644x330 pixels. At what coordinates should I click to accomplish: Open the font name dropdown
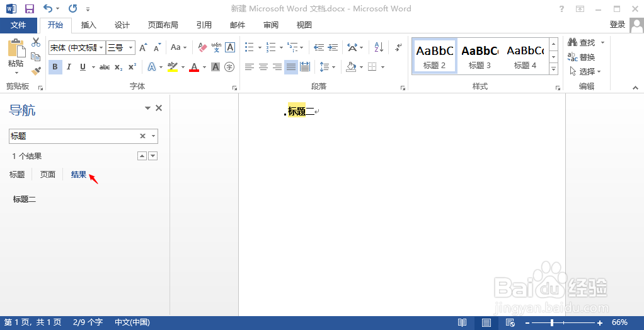coord(101,48)
